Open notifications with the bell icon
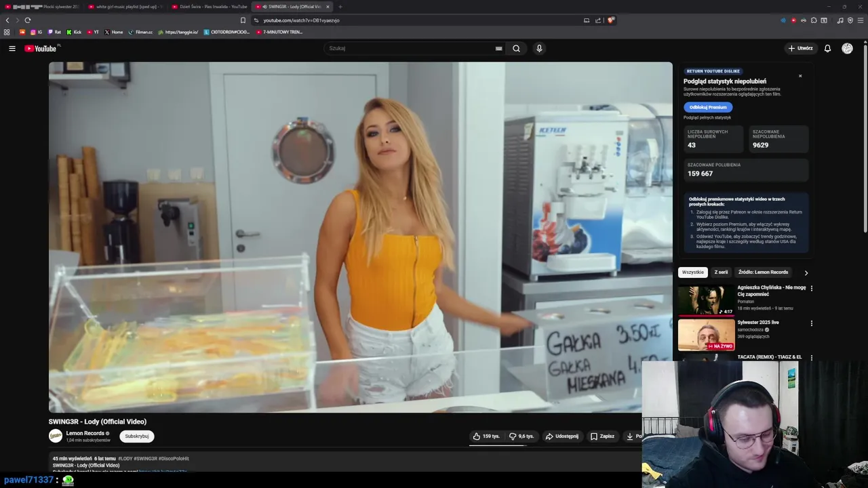Image resolution: width=868 pixels, height=488 pixels. [827, 48]
